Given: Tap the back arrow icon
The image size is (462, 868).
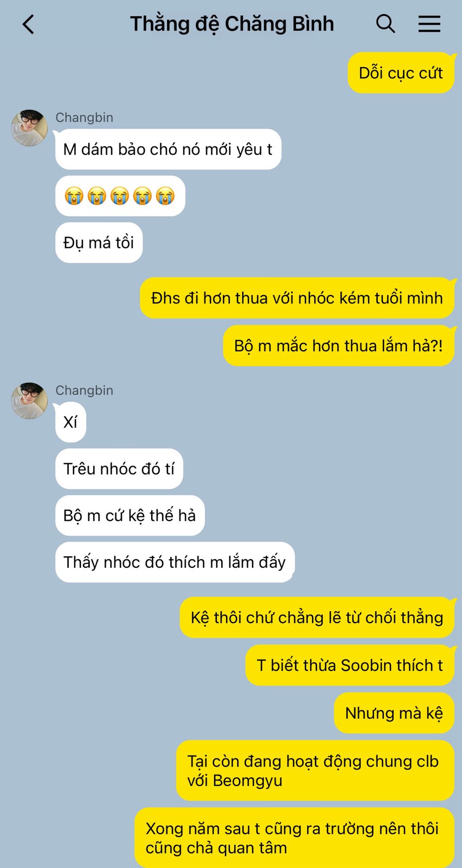Looking at the screenshot, I should point(29,24).
